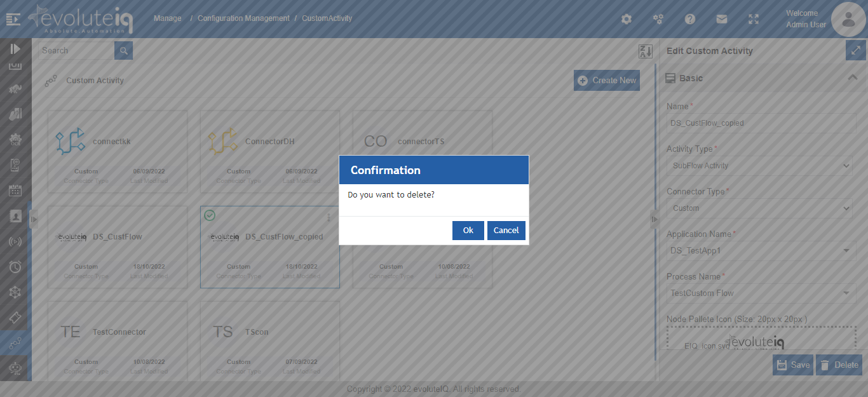Go to Configuration Management breadcrumb
This screenshot has width=868, height=397.
pos(243,18)
